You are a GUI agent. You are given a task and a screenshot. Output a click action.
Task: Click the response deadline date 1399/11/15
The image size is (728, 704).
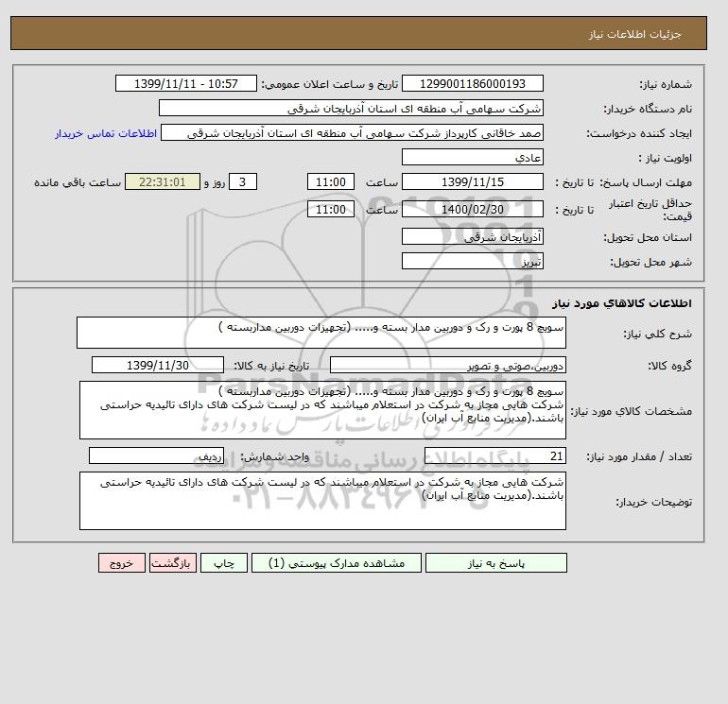(x=472, y=182)
